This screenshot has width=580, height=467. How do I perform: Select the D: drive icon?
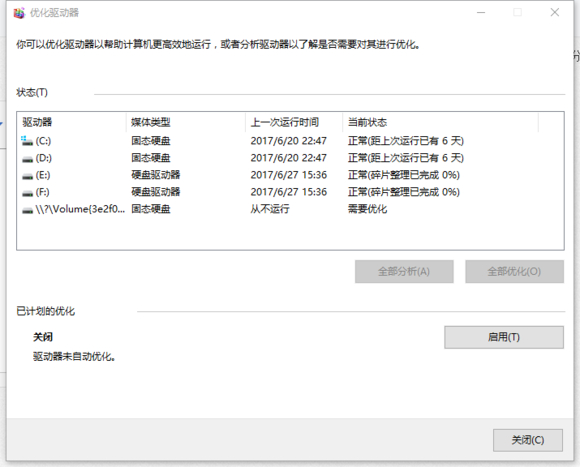coord(27,159)
